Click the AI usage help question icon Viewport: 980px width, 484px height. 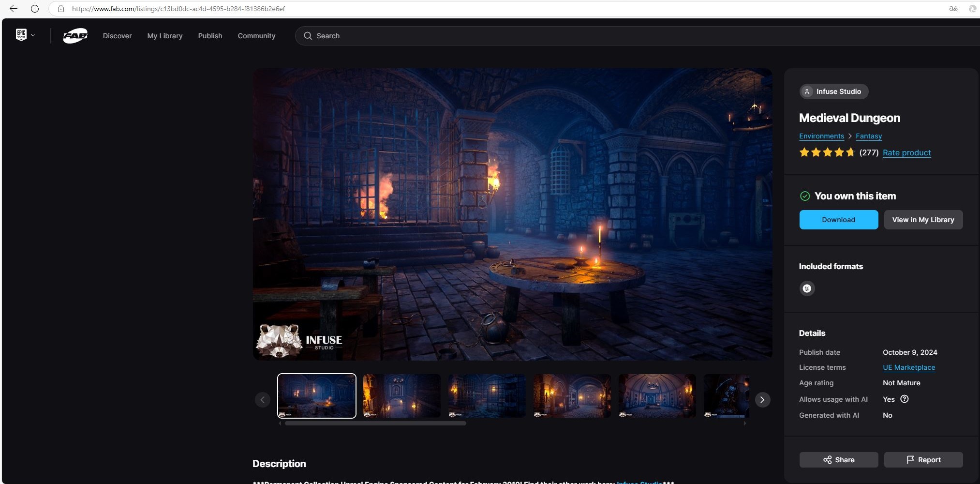(x=904, y=399)
